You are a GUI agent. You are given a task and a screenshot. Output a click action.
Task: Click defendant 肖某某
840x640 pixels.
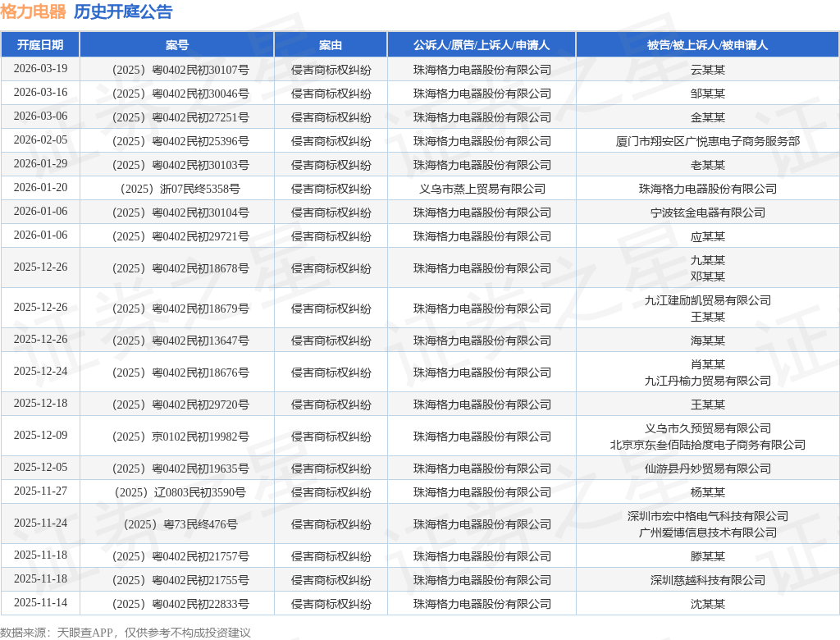708,364
